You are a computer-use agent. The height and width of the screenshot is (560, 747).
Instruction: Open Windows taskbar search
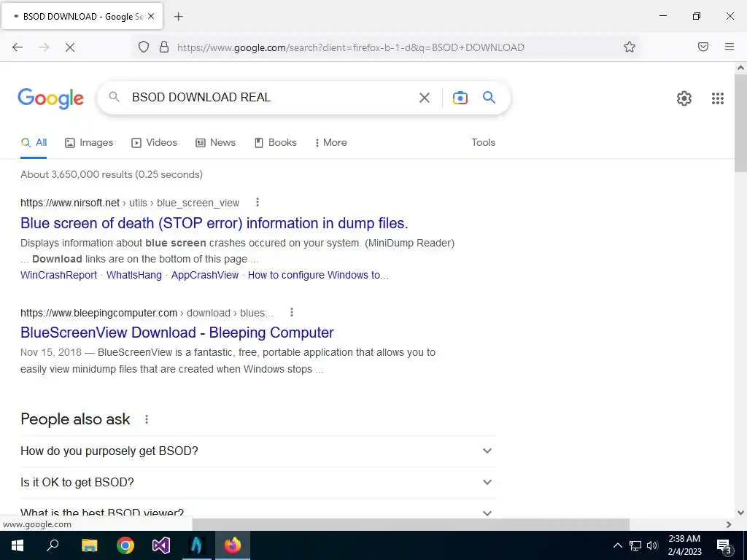53,545
